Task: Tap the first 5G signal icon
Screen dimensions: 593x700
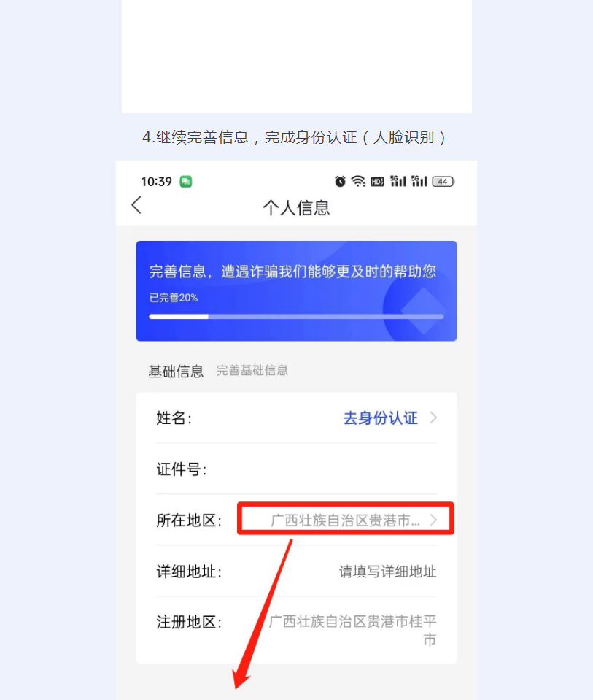Action: (398, 181)
